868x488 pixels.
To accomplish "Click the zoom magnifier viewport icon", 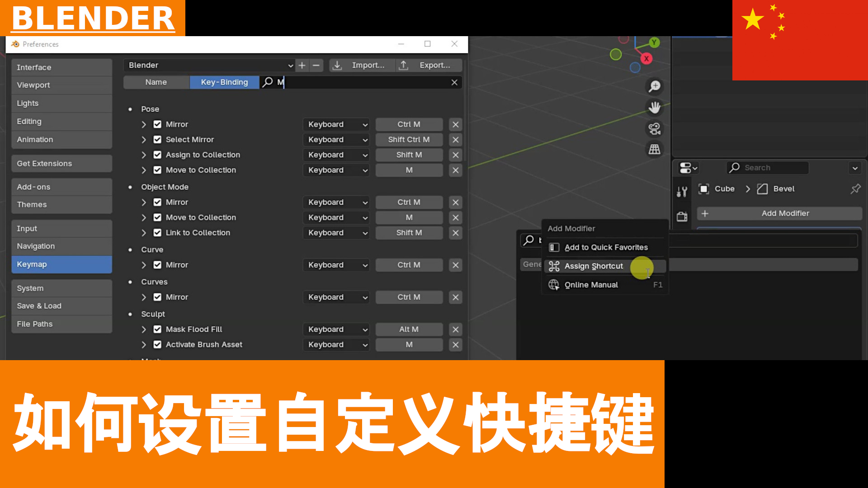I will point(654,86).
